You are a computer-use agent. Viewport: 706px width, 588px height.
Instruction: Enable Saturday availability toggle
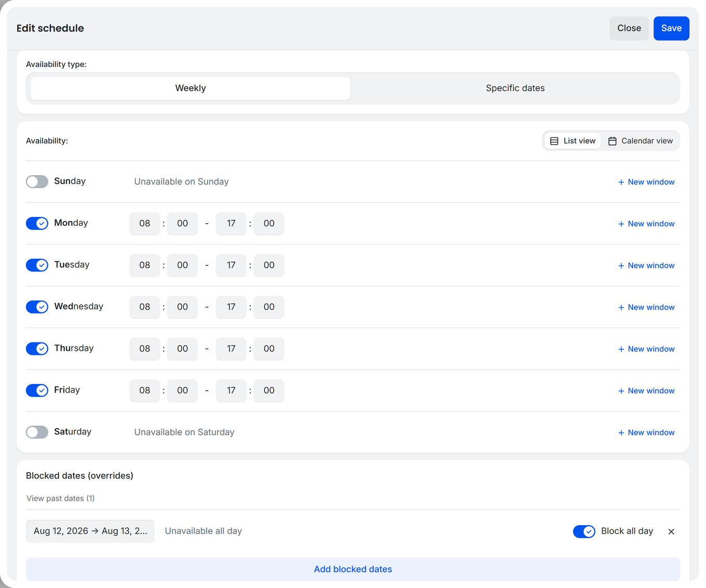37,432
